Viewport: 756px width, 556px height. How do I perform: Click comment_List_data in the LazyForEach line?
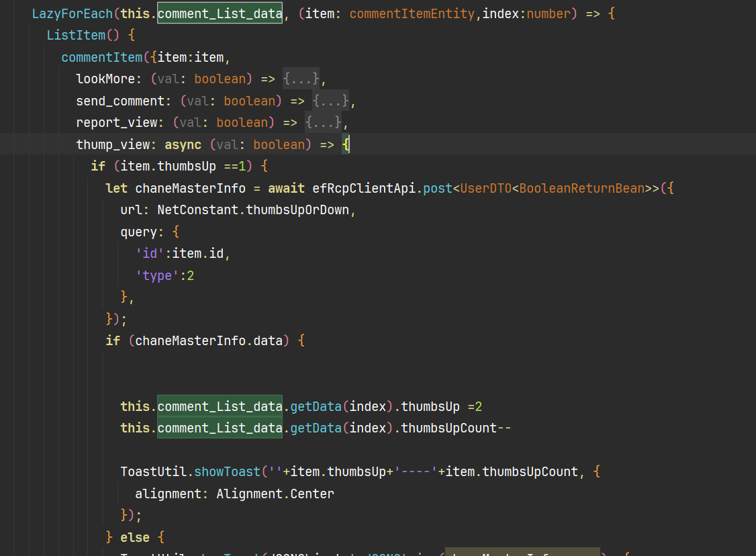pos(220,13)
